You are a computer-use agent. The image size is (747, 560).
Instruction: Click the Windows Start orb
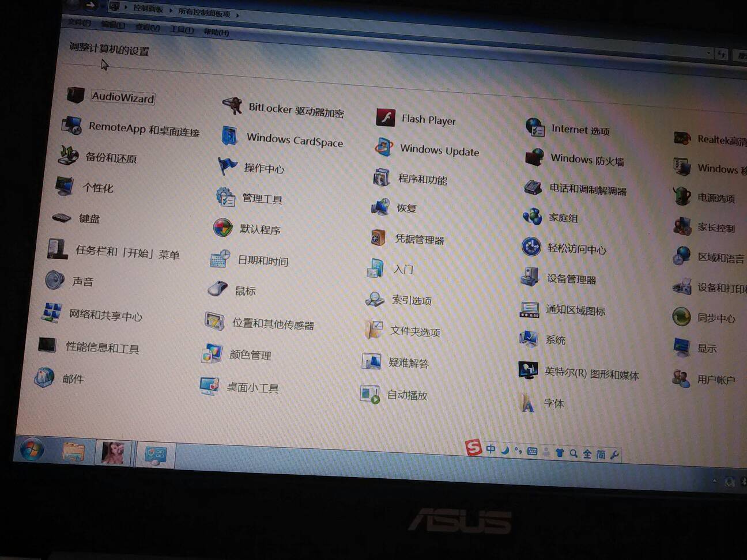32,449
